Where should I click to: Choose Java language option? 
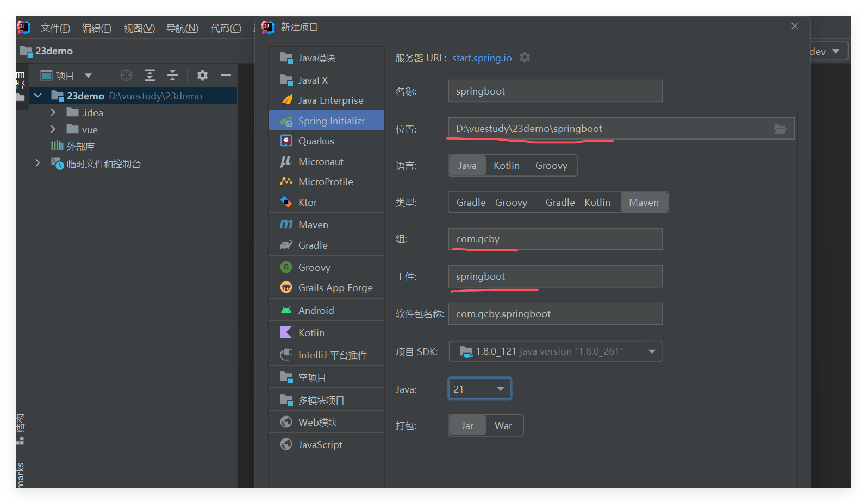pyautogui.click(x=467, y=166)
